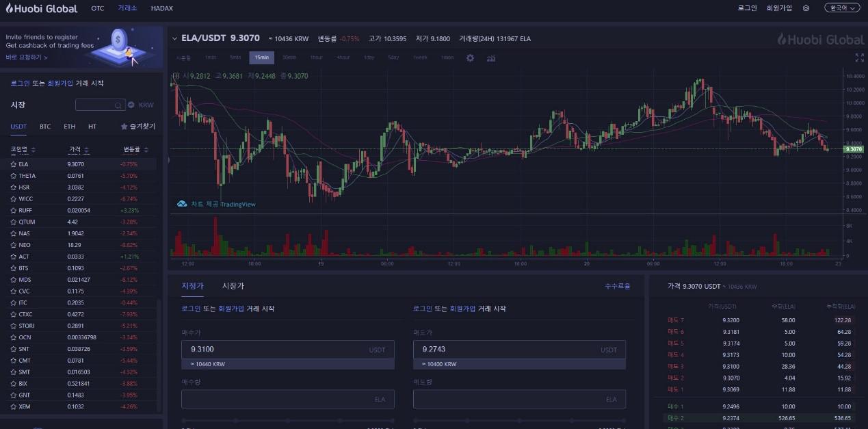
Task: Expand chart to fullscreen
Action: 859,57
